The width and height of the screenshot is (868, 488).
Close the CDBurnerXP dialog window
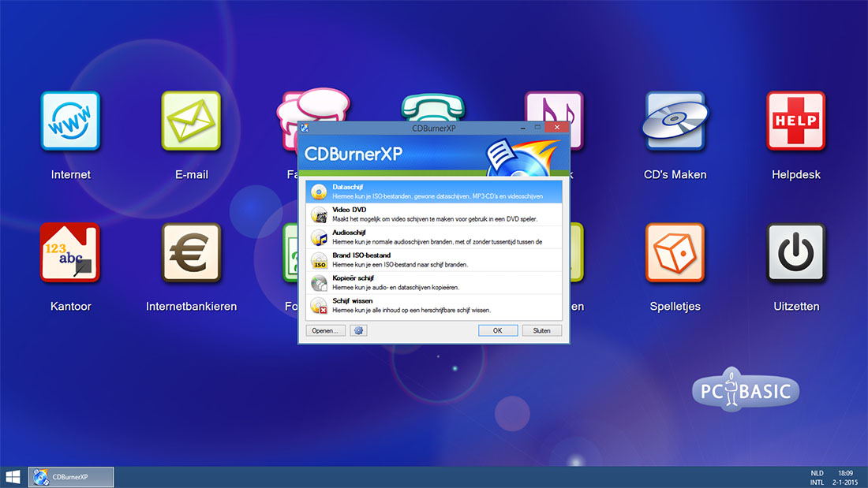557,127
